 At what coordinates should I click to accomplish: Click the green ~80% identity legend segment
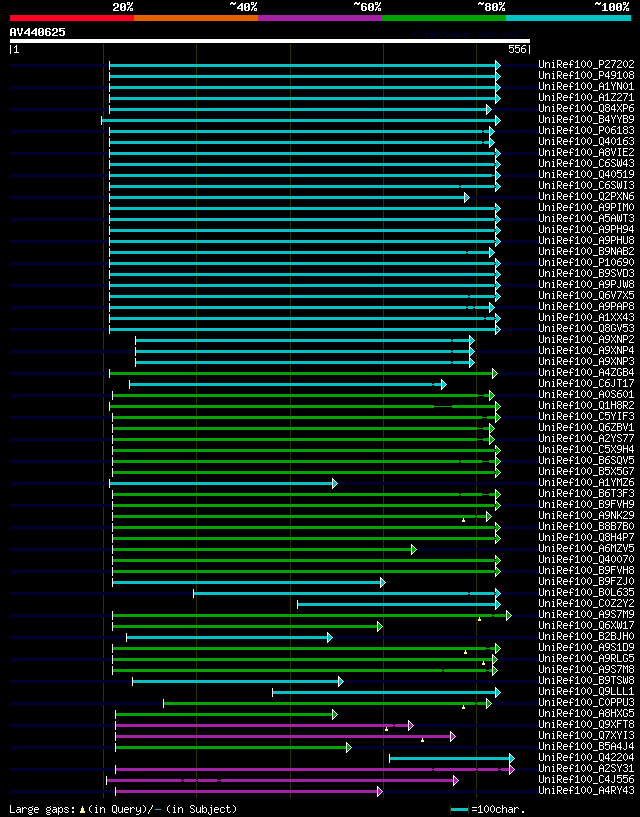[444, 18]
